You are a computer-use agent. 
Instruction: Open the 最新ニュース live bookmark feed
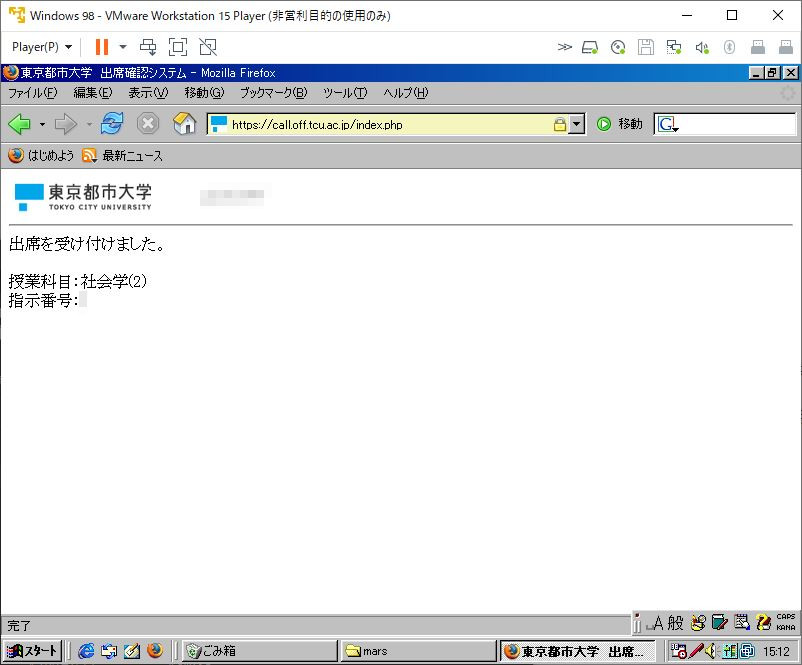coord(122,156)
